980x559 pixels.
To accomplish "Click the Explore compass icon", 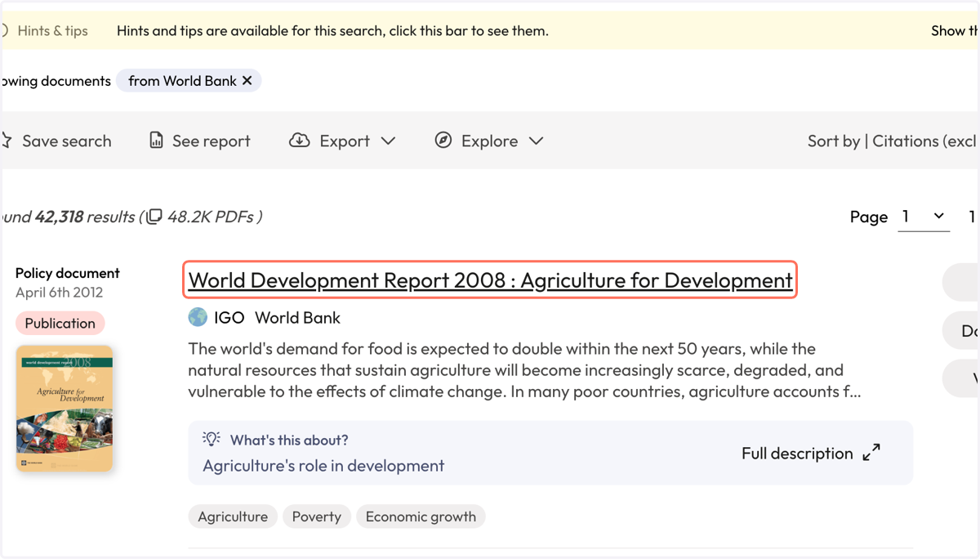I will tap(443, 141).
